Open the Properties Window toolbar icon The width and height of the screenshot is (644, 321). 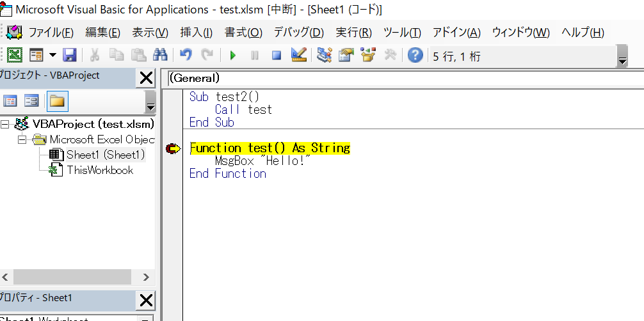tap(346, 54)
